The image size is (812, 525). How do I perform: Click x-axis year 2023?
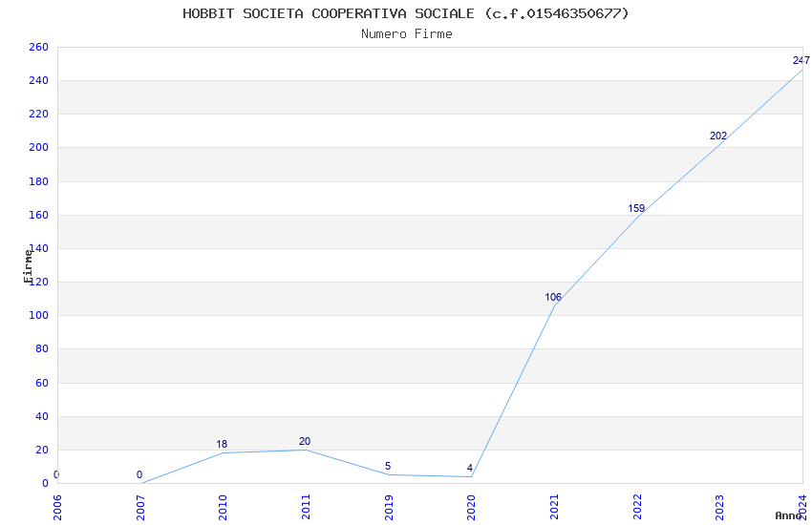[x=720, y=507]
